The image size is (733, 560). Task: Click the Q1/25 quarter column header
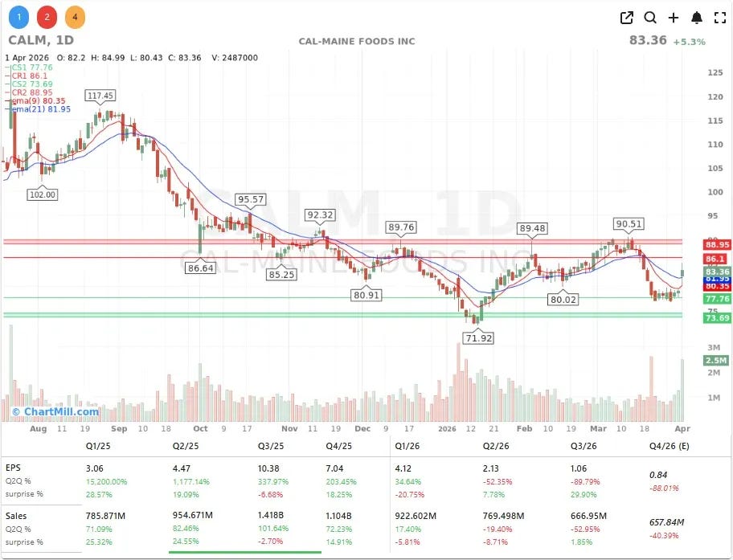98,446
